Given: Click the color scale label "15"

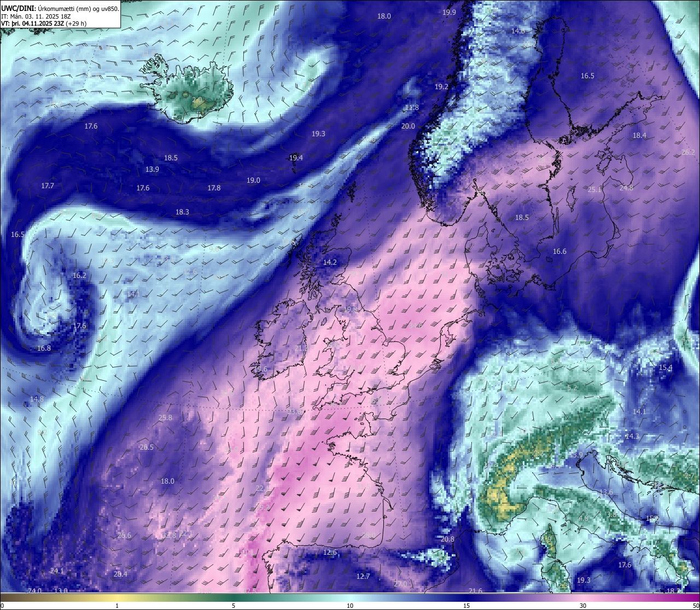Looking at the screenshot, I should pyautogui.click(x=466, y=606).
